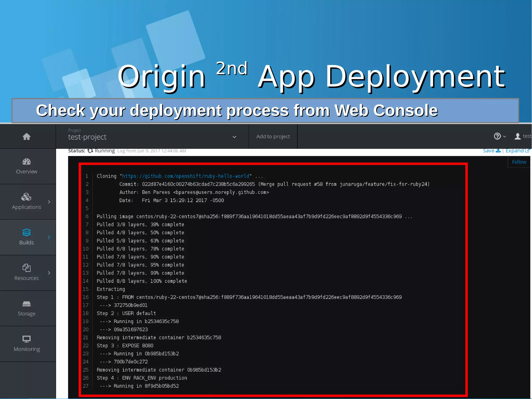532x399 pixels.
Task: Expand the Applications submenu chevron
Action: tap(49, 202)
